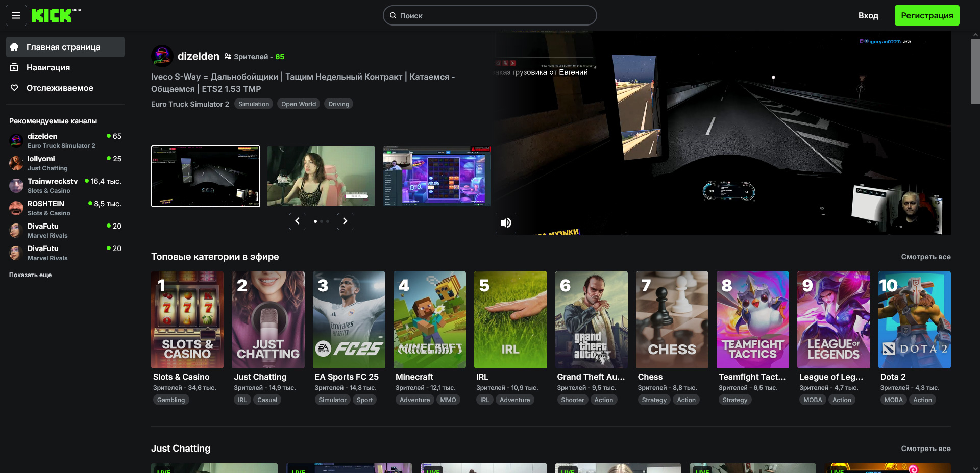Viewport: 980px width, 473px height.
Task: Open dizelden avatar in recommended list
Action: (x=16, y=140)
